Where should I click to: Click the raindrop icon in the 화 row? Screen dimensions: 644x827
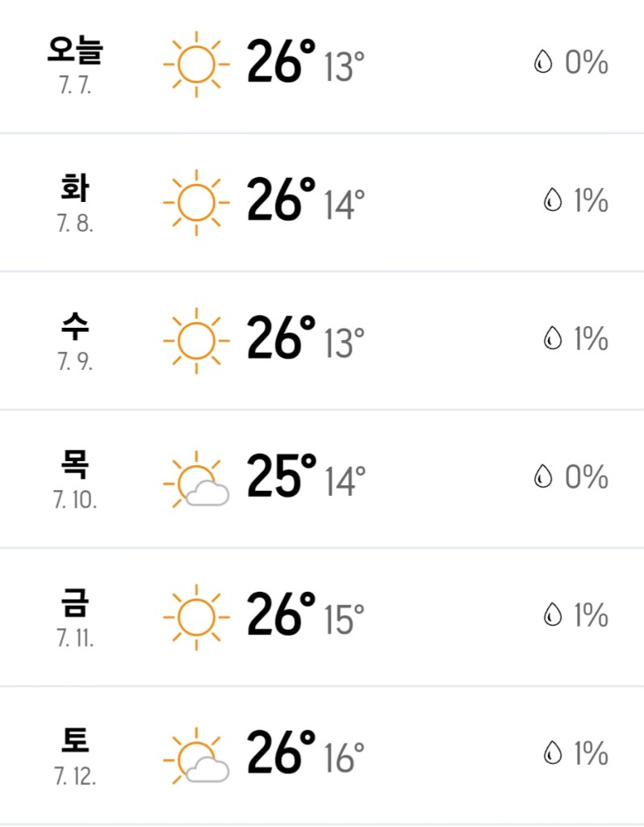553,201
